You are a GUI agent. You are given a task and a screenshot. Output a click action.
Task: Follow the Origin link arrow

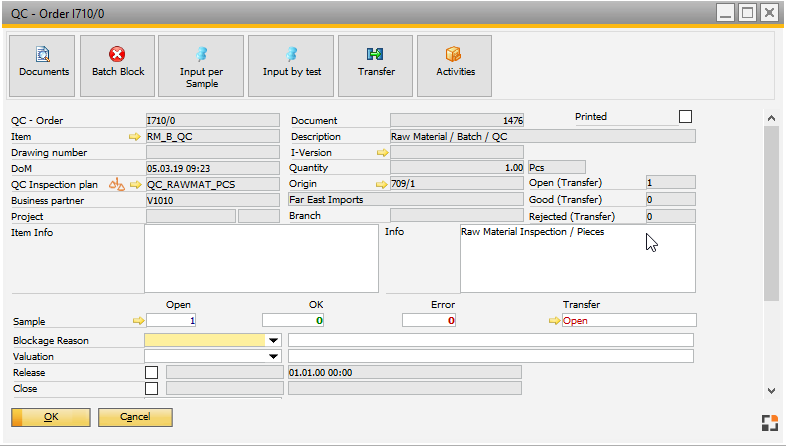pyautogui.click(x=380, y=185)
